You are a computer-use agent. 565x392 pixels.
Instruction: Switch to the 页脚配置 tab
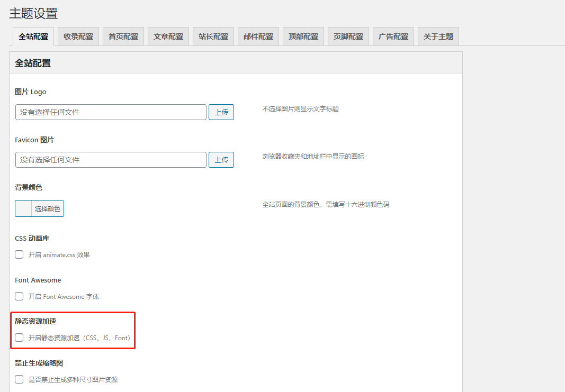tap(348, 36)
